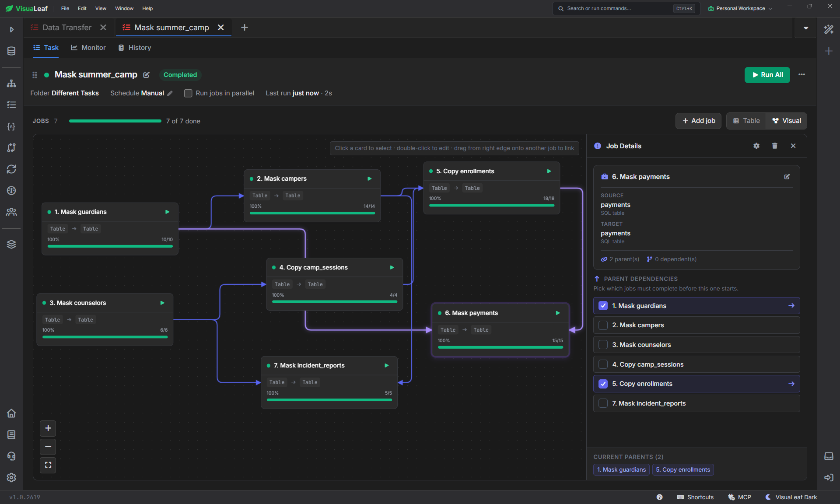Open the more options ellipsis menu

[x=801, y=75]
